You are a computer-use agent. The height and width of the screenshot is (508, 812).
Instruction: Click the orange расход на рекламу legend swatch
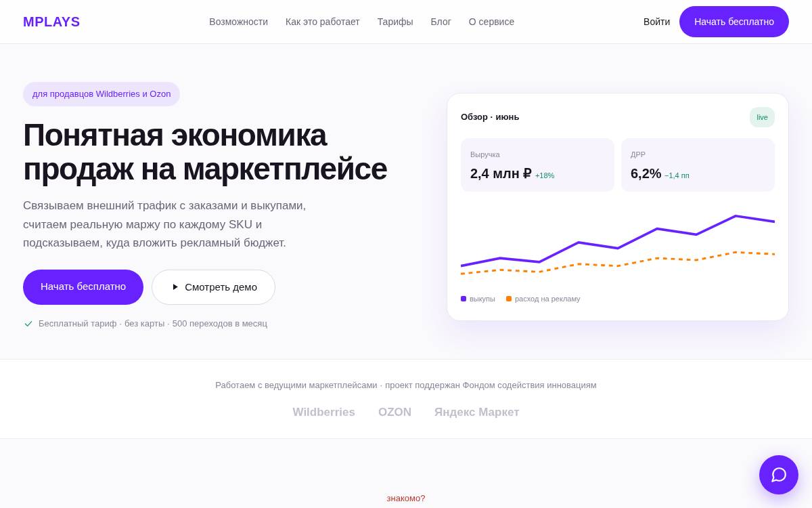[509, 299]
